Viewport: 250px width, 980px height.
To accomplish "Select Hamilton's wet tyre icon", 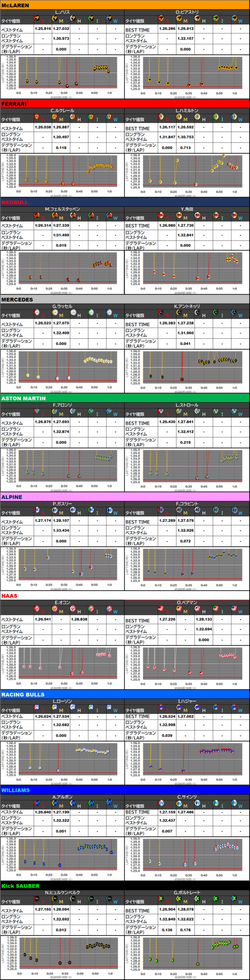I will [x=234, y=117].
